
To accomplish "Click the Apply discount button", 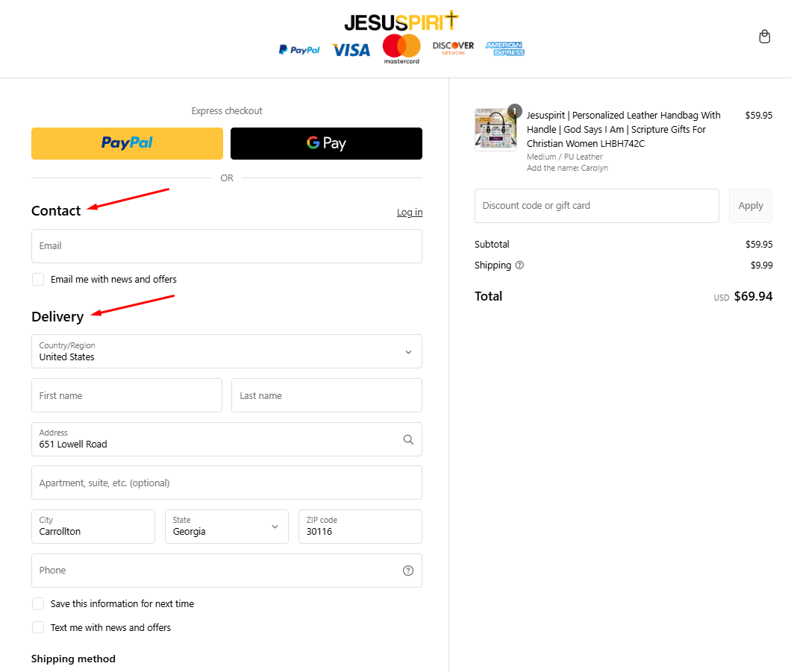I will (750, 206).
